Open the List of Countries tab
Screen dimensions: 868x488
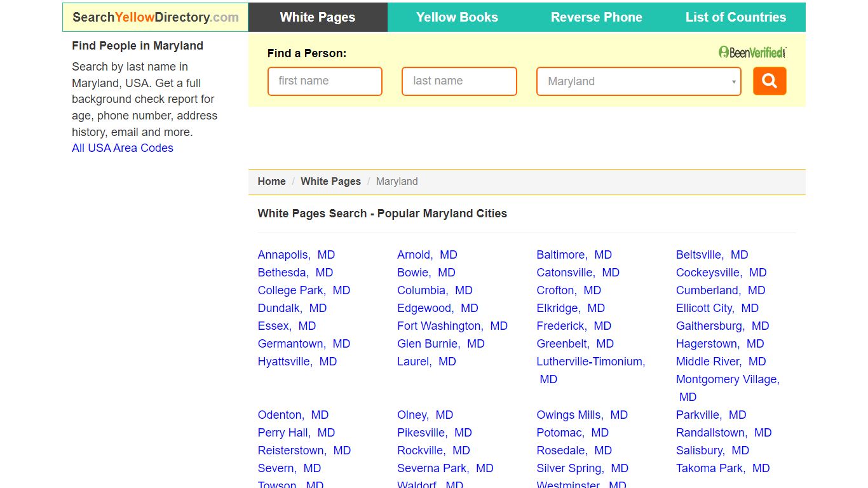pos(736,17)
